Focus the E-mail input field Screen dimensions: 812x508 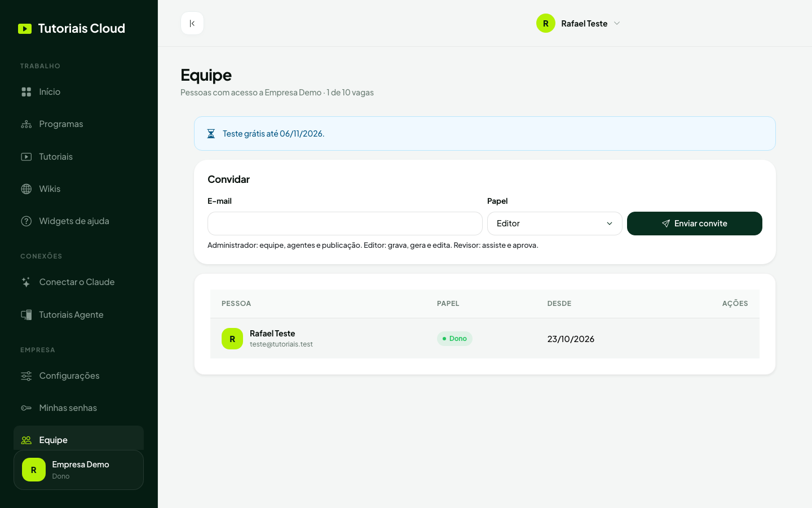(x=345, y=224)
